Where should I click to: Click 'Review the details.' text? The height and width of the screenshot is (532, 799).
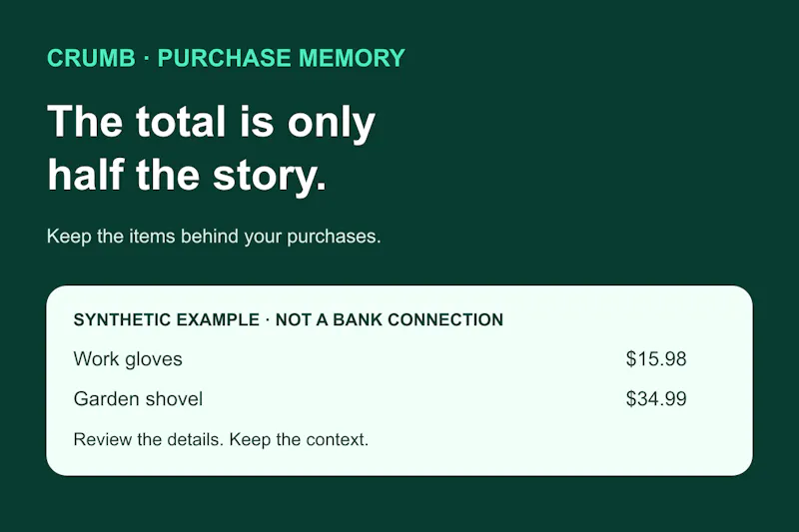click(149, 439)
